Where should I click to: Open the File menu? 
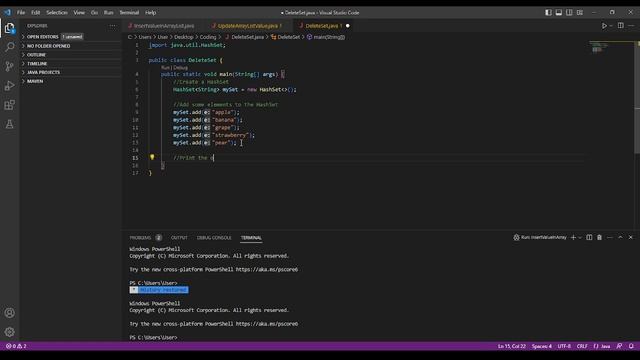tap(21, 13)
